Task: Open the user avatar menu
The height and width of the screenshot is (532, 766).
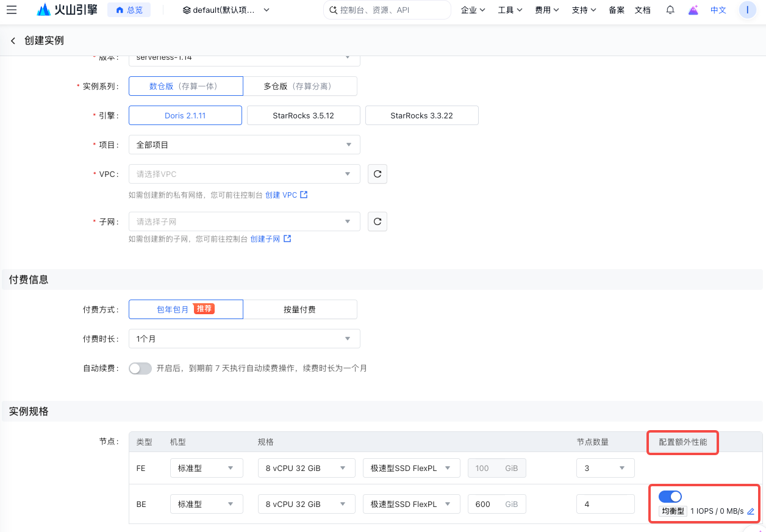Action: 747,10
